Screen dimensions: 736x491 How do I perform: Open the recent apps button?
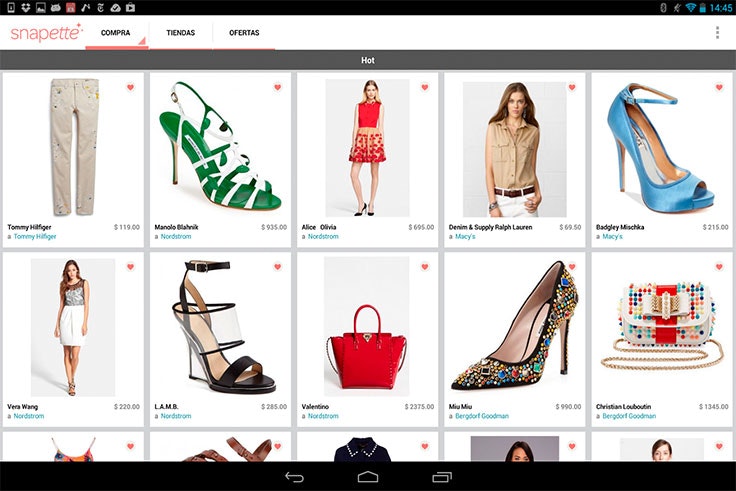tap(442, 477)
